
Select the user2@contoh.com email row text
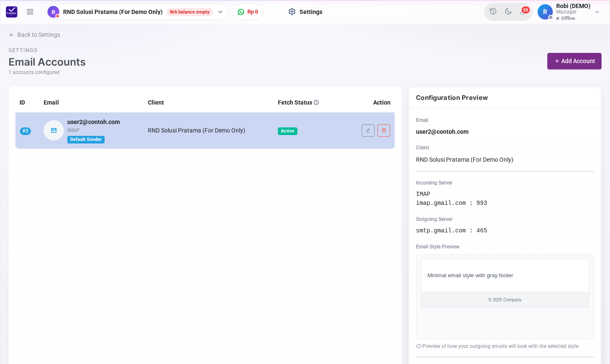click(x=94, y=122)
